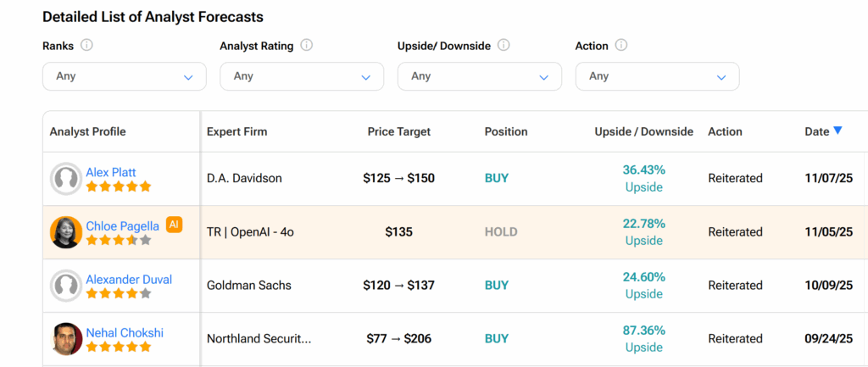Open Alex Platt's analyst profile
This screenshot has height=367, width=868.
click(x=111, y=172)
